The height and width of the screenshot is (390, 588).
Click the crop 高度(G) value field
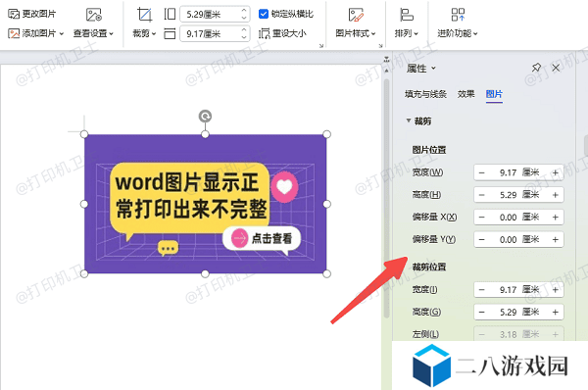coord(518,312)
